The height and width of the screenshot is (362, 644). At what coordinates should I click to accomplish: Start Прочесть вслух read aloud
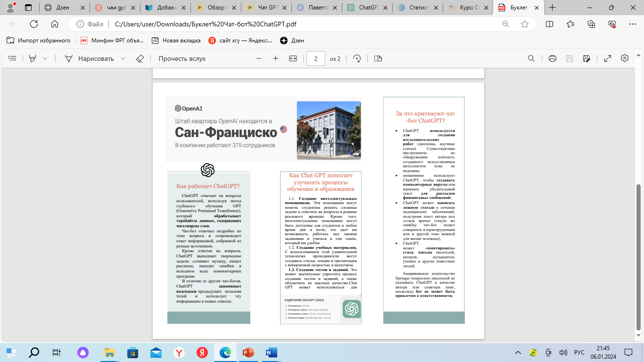[x=182, y=58]
